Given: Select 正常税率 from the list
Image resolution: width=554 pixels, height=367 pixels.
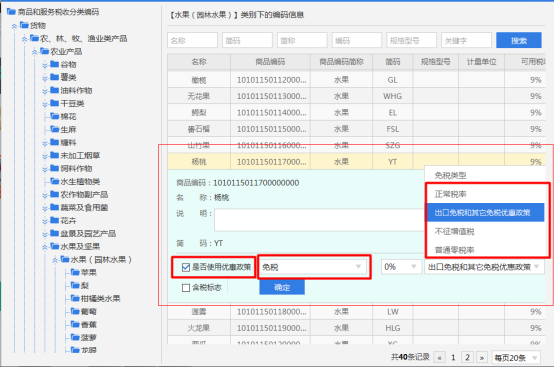Looking at the screenshot, I should pyautogui.click(x=485, y=194).
